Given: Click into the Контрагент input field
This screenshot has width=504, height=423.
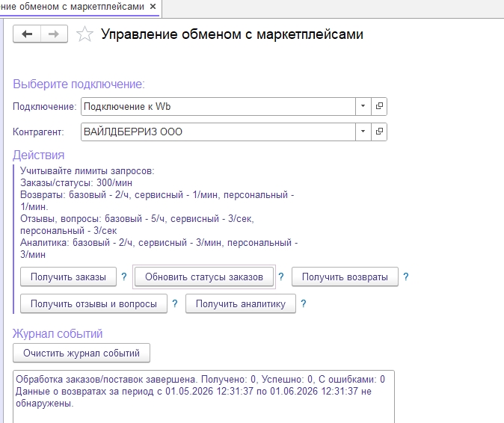Looking at the screenshot, I should [218, 132].
